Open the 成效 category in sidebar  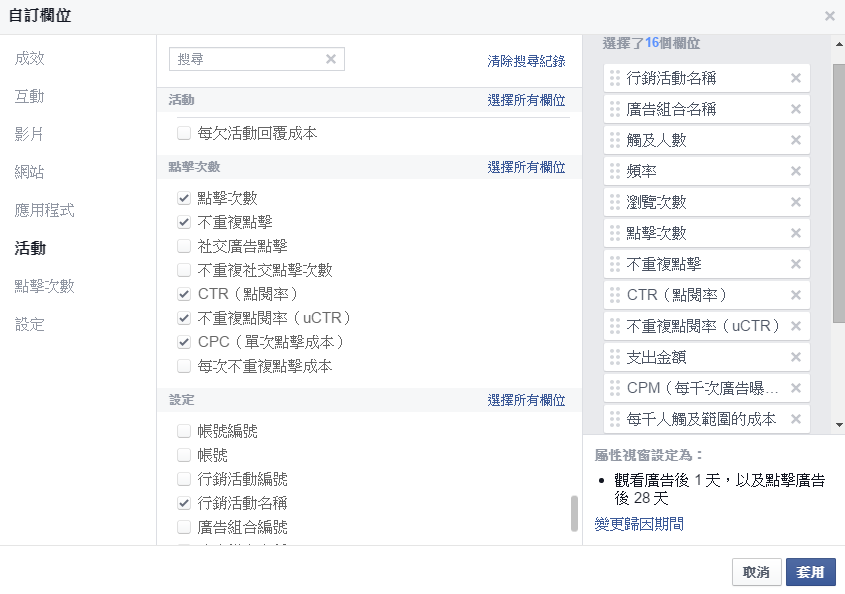pyautogui.click(x=30, y=58)
